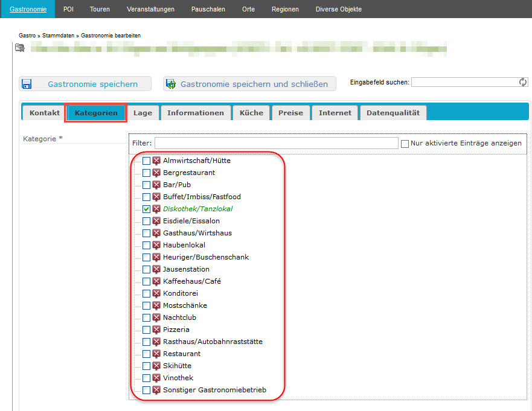Screen dimensions: 532x411
Task: Click the red X icon beside Jausenstation
Action: click(x=156, y=269)
